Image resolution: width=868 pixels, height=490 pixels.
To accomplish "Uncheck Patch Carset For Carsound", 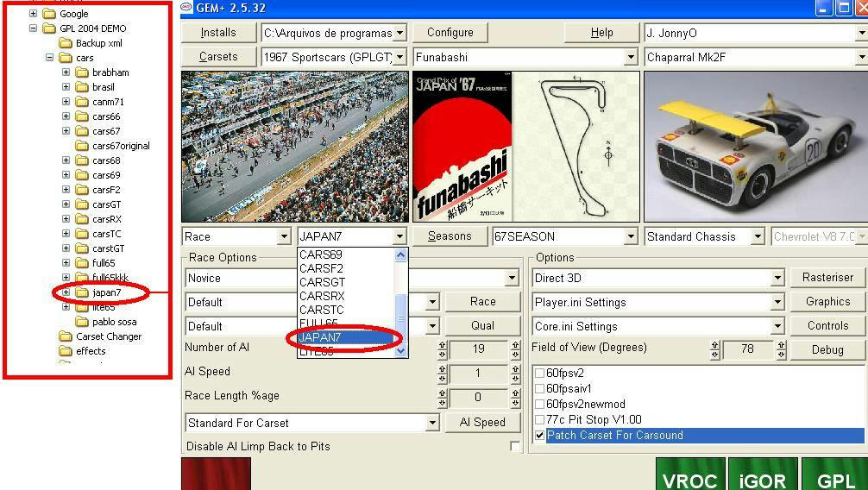I will 540,435.
